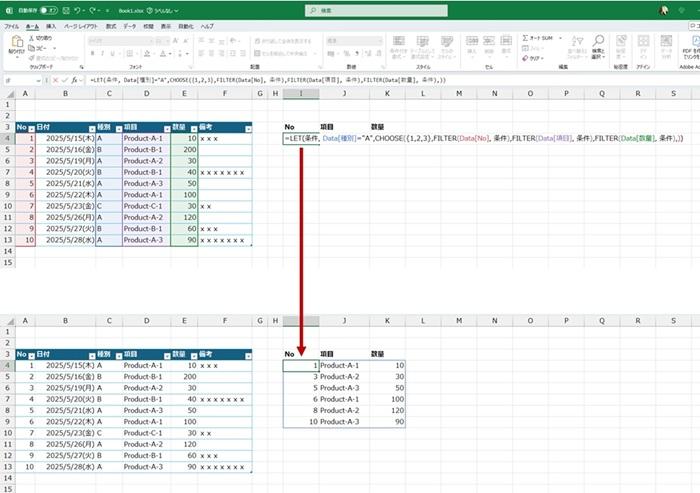Open Insert Function fx icon
Viewport: 700px width, 493px height.
pos(75,78)
